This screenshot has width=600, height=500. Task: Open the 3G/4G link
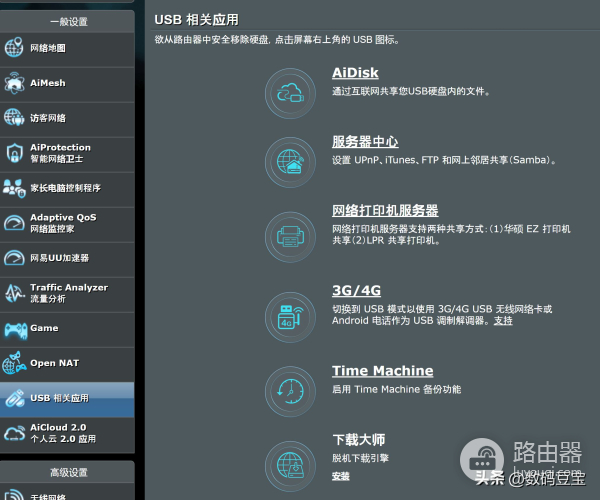356,290
